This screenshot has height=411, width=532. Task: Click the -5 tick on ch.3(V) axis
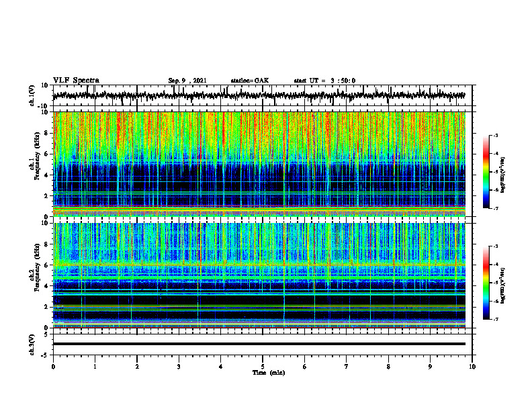(x=45, y=355)
